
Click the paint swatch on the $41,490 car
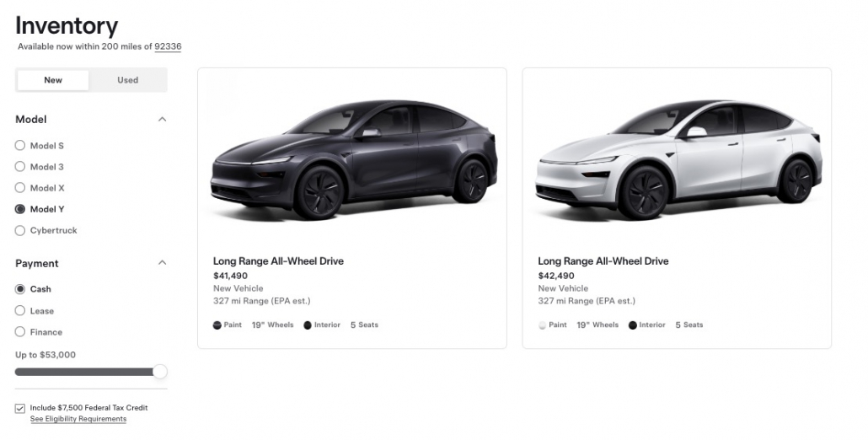[217, 325]
